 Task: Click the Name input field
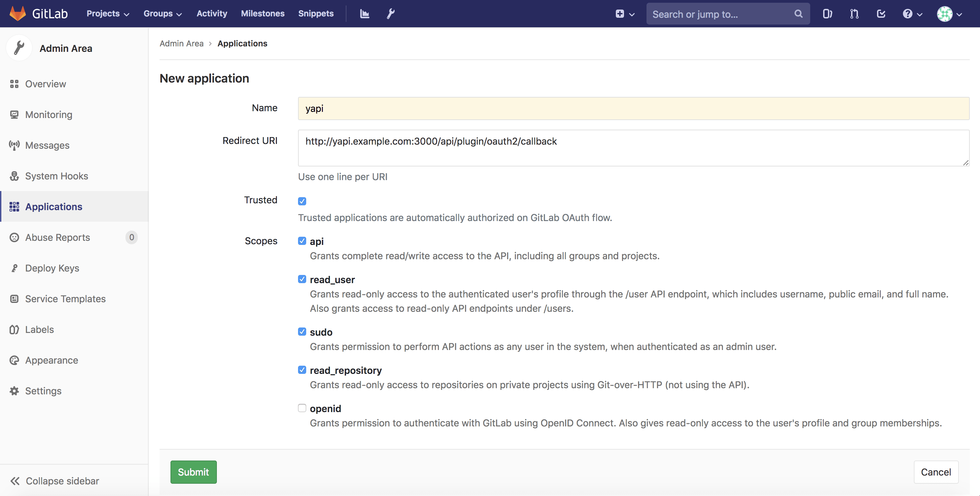[633, 107]
